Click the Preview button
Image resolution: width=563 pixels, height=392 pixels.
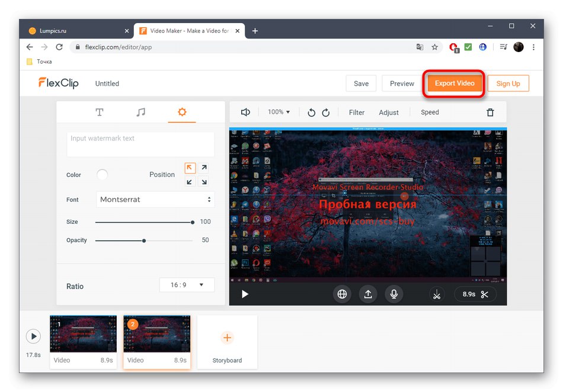(x=402, y=83)
